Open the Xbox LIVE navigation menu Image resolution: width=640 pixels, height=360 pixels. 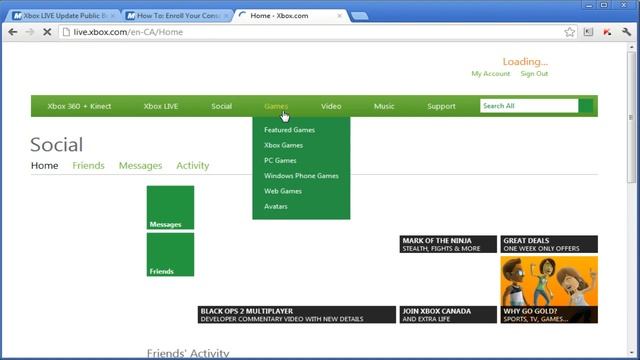tap(161, 106)
